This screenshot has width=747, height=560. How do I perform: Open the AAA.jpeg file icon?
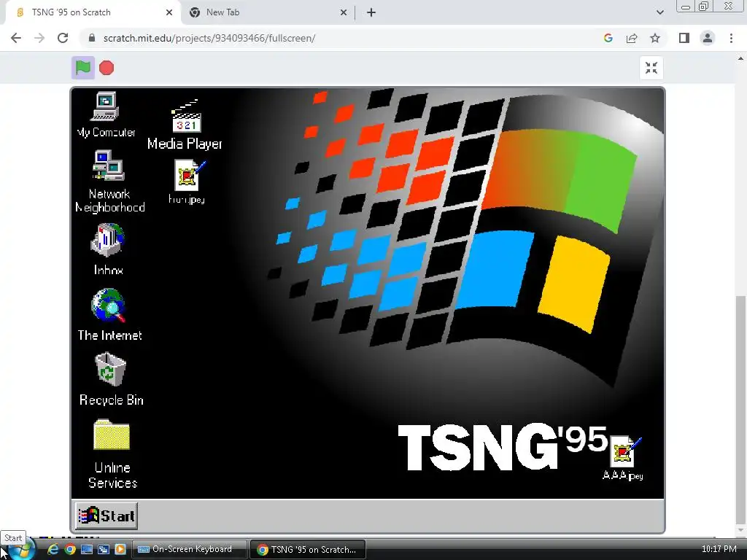click(623, 458)
